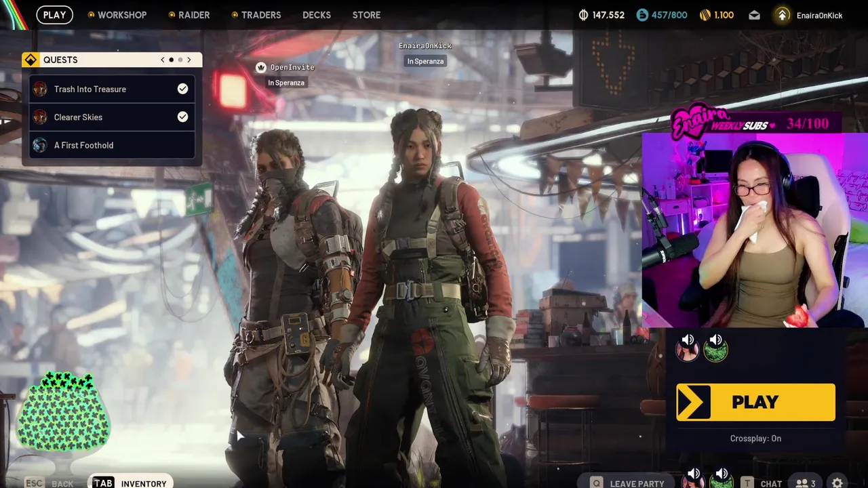Open the Clearer Skies quest
868x488 pixels.
pos(112,117)
